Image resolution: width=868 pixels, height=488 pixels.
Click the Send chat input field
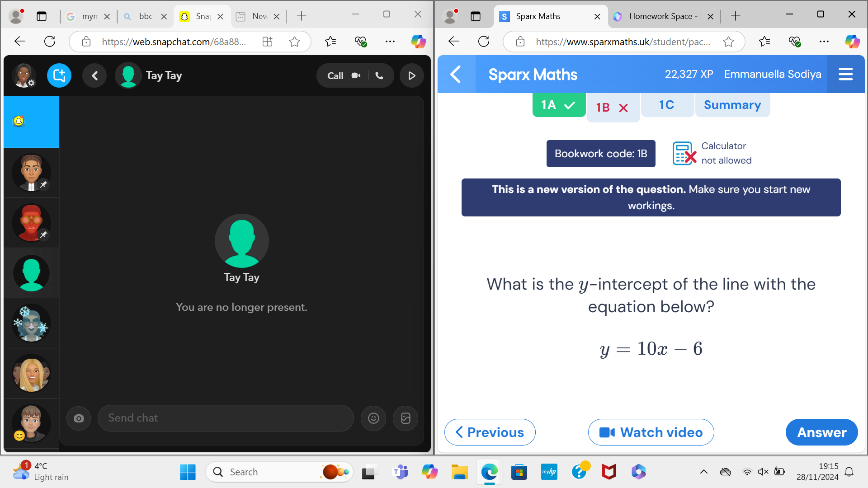pyautogui.click(x=226, y=418)
